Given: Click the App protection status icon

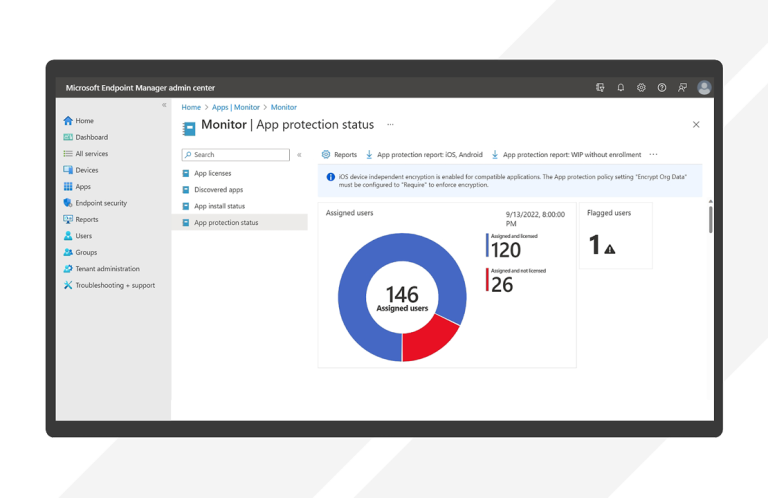Looking at the screenshot, I should pos(186,222).
